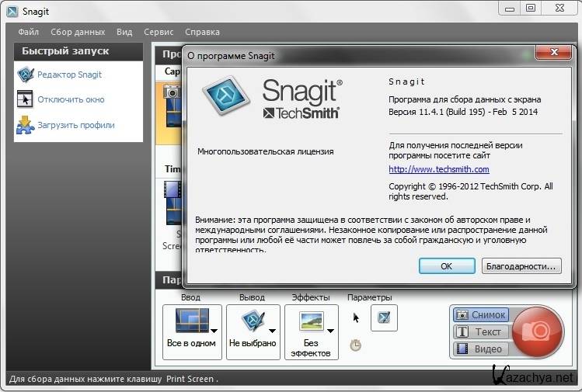
Task: Switch to Текст capture mode
Action: click(x=480, y=332)
